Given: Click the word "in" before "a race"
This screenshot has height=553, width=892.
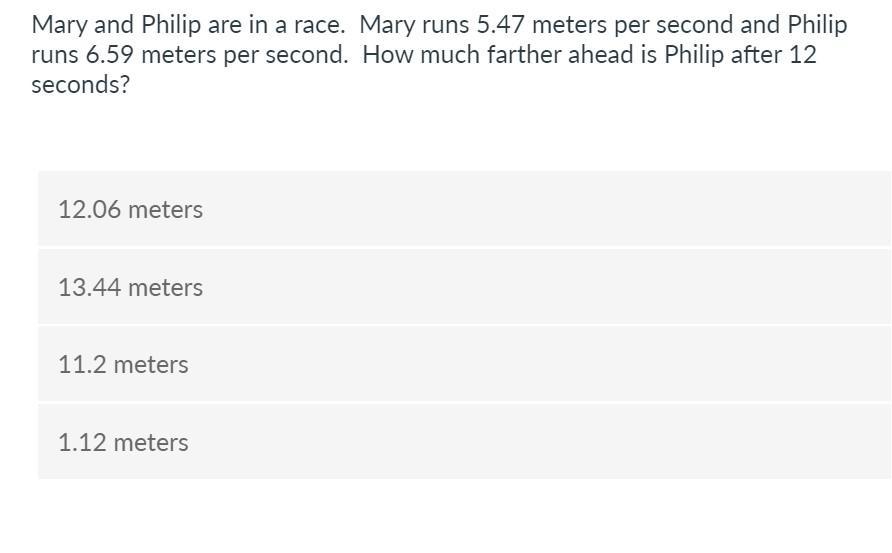Looking at the screenshot, I should pos(258,24).
